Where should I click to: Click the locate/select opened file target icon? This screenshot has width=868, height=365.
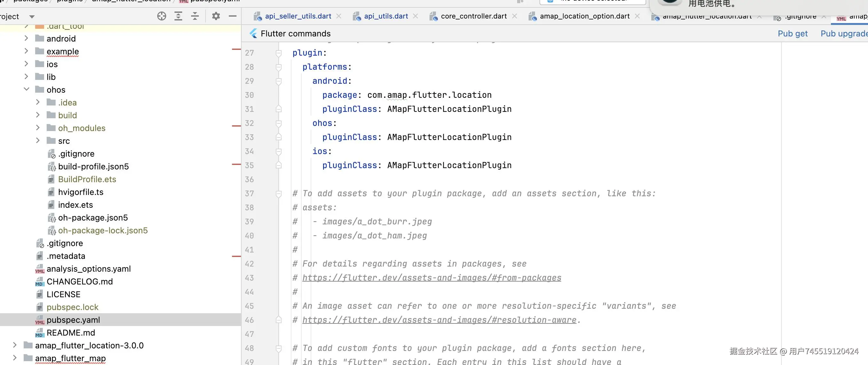coord(162,16)
